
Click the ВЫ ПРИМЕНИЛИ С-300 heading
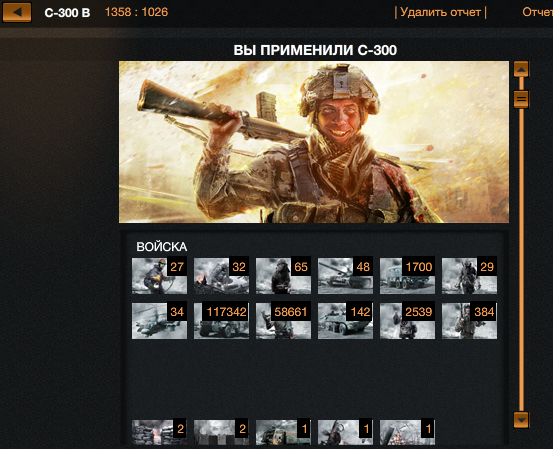(315, 50)
